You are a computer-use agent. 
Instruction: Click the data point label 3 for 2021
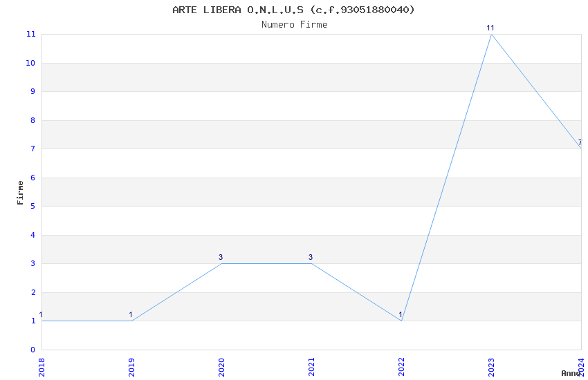pos(311,257)
